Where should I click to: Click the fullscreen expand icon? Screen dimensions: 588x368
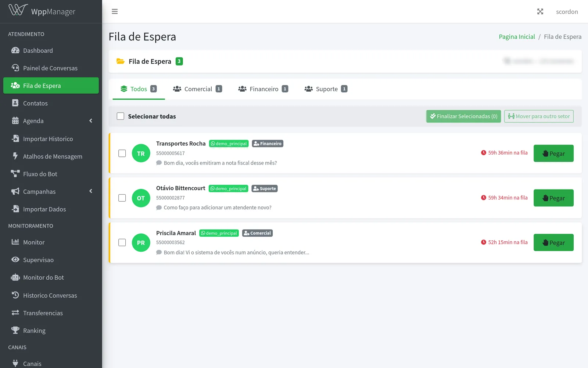pyautogui.click(x=540, y=11)
